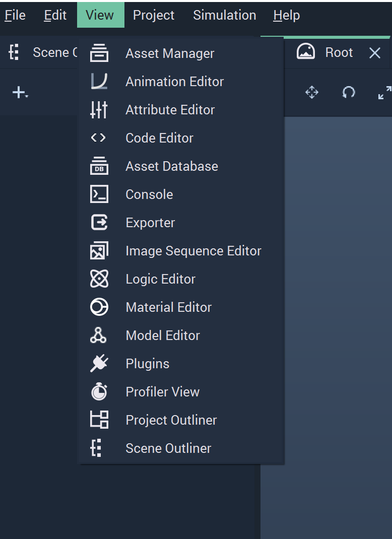Viewport: 392px width, 539px height.
Task: Click the Material Editor sphere icon
Action: 99,307
